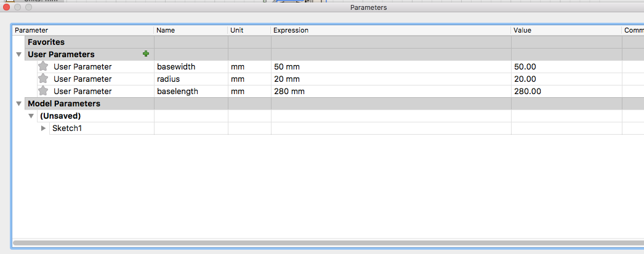Select the Favorites section row
This screenshot has width=644, height=254.
328,42
